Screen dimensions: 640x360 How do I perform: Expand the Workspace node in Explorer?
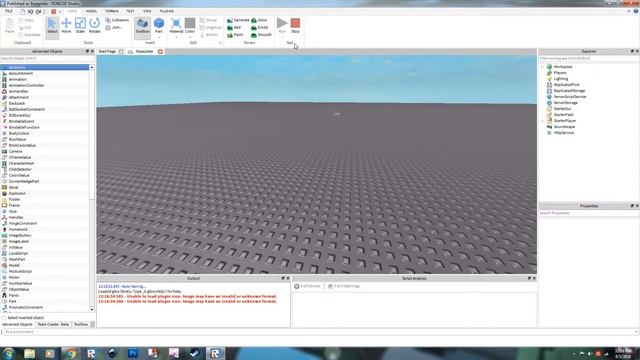(x=542, y=67)
